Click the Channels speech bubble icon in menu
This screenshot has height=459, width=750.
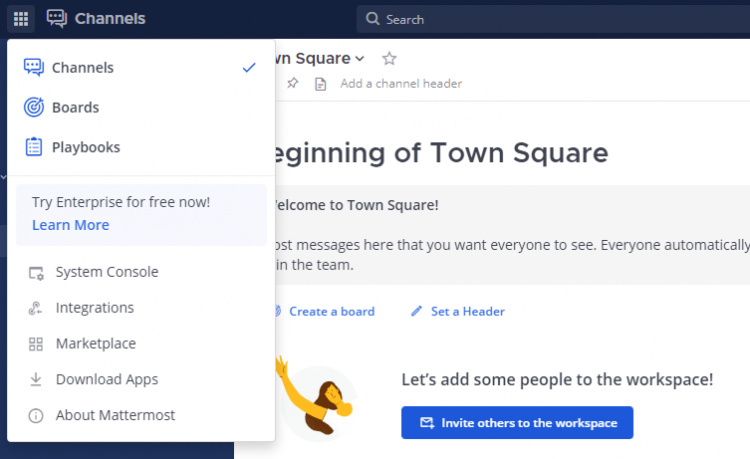(34, 68)
